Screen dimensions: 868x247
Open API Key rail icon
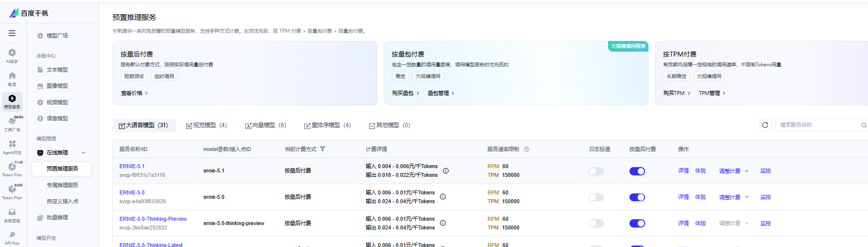[12, 238]
